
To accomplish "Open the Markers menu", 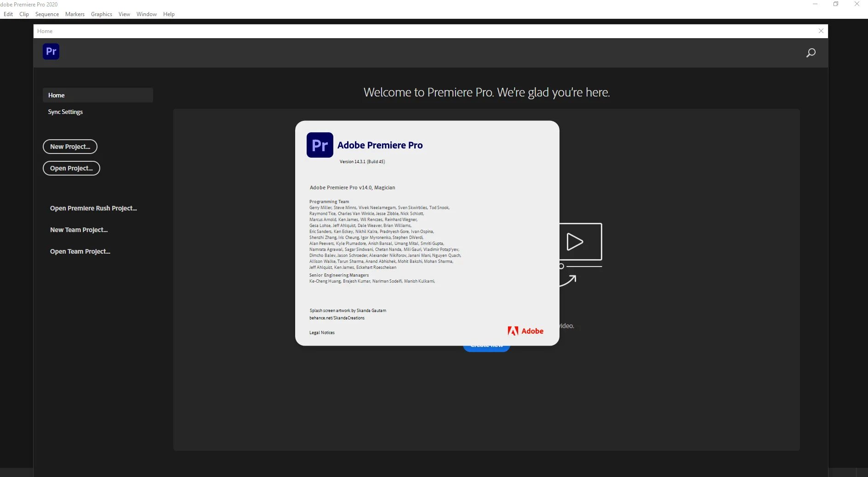I will [74, 14].
